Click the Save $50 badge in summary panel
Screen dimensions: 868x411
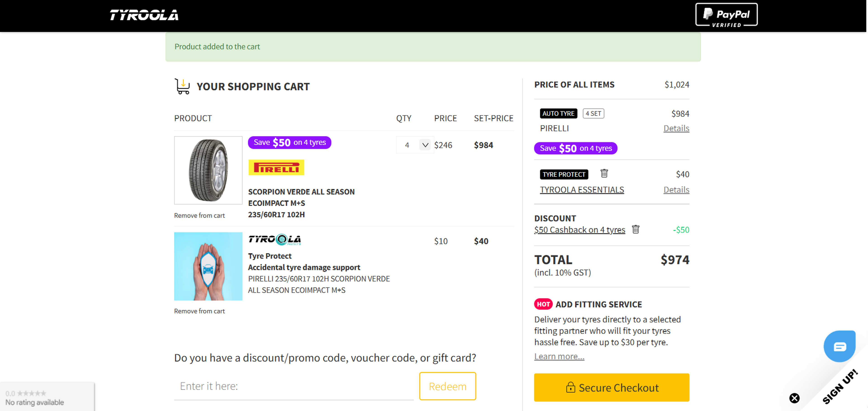click(x=576, y=148)
